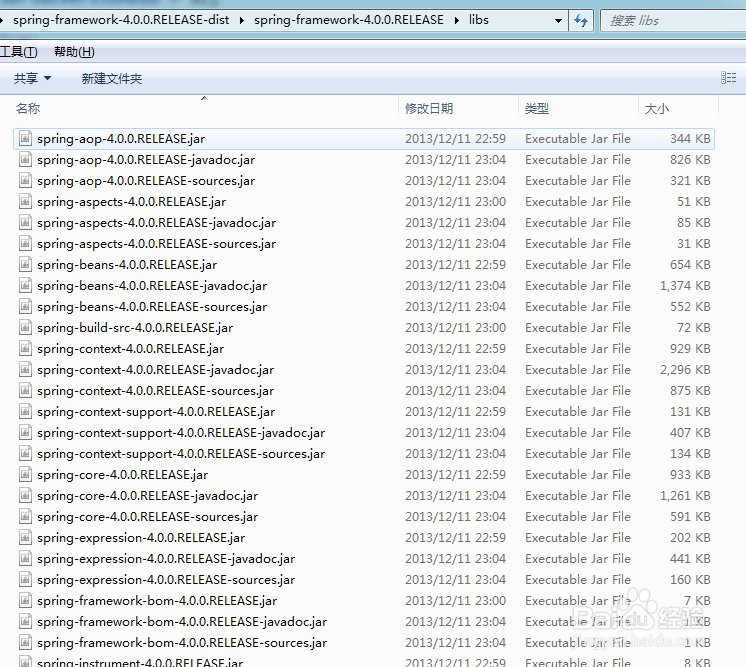Image resolution: width=746 pixels, height=667 pixels.
Task: Click the libs breadcrumb segment
Action: [x=479, y=20]
